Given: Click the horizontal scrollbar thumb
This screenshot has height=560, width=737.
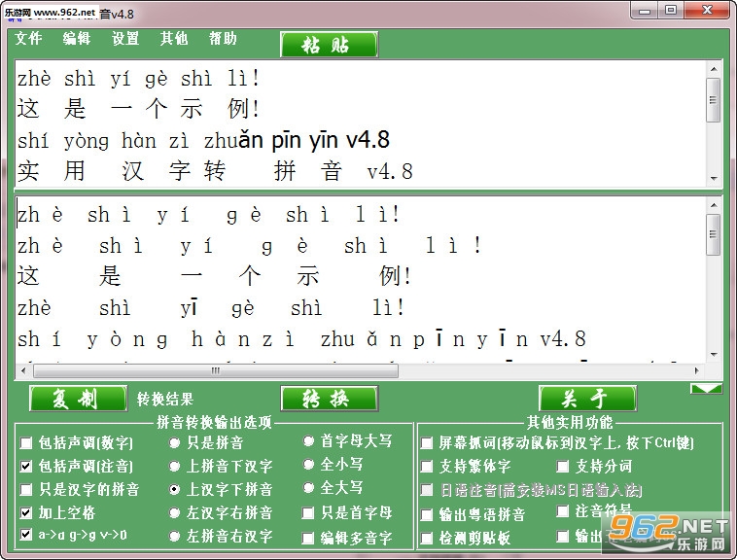Looking at the screenshot, I should [216, 370].
